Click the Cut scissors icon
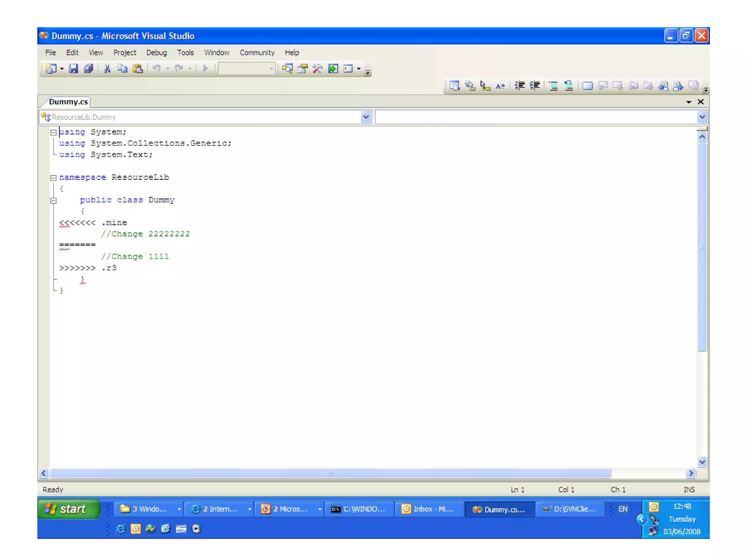 (107, 69)
